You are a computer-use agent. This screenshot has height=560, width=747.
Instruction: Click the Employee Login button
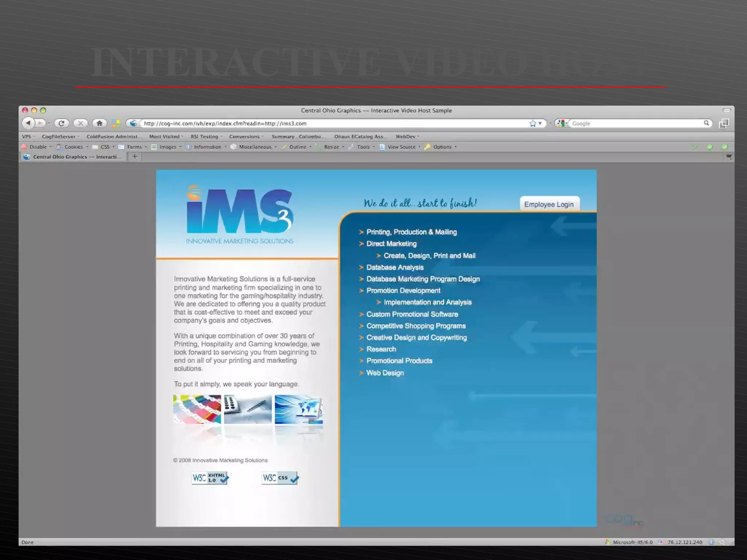549,204
